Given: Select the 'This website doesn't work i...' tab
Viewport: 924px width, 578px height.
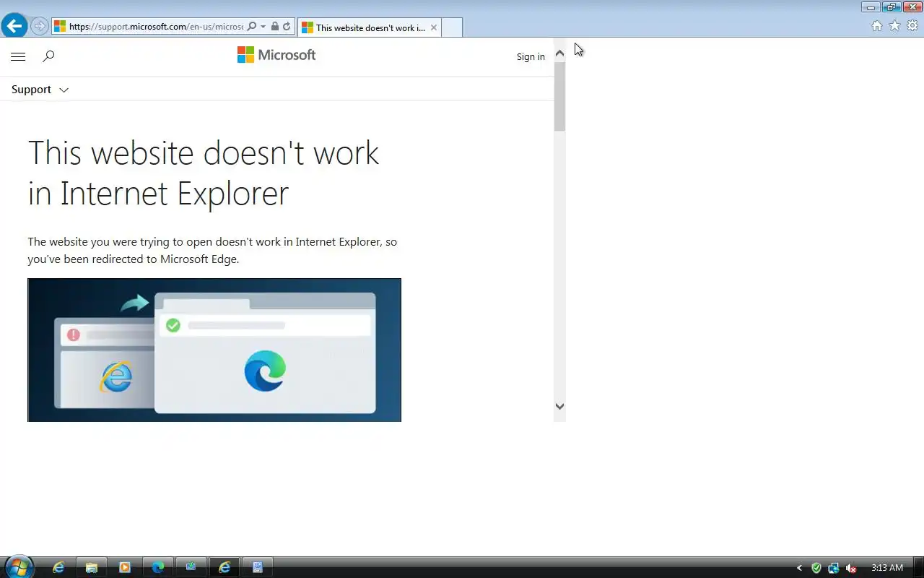Looking at the screenshot, I should (369, 27).
